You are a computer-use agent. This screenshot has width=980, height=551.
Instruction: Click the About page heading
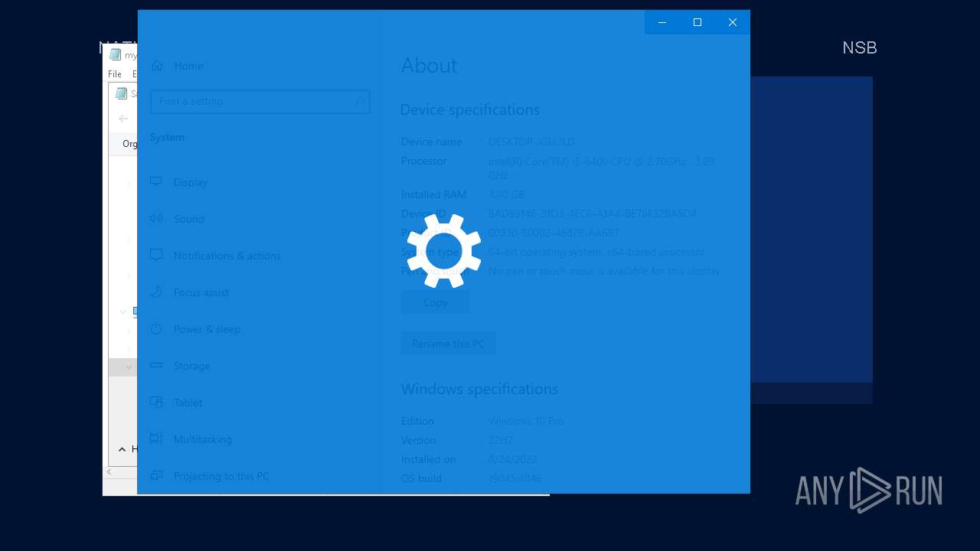pyautogui.click(x=429, y=65)
